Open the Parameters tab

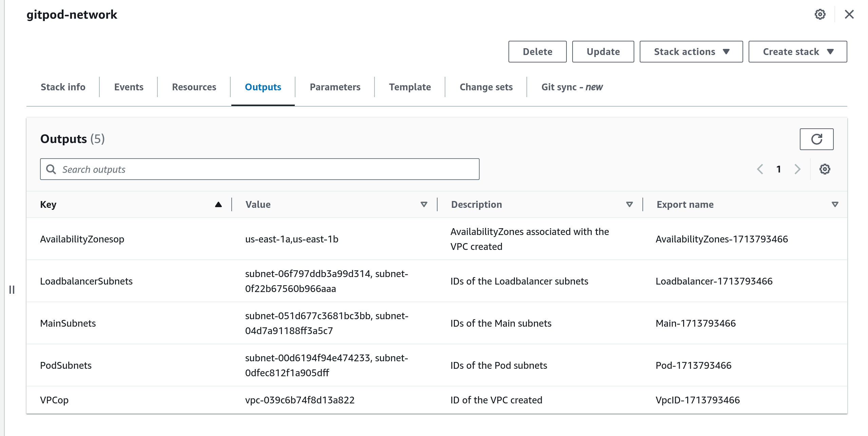(x=335, y=87)
